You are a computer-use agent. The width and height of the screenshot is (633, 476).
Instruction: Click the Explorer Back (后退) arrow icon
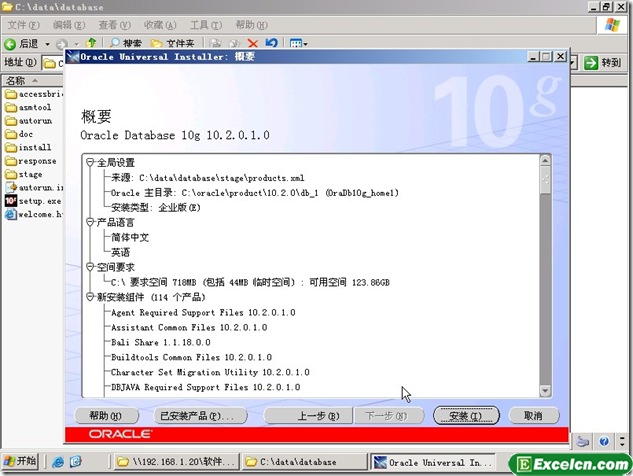10,44
